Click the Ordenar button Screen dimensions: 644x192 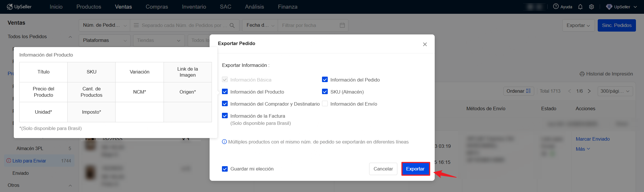(x=519, y=91)
